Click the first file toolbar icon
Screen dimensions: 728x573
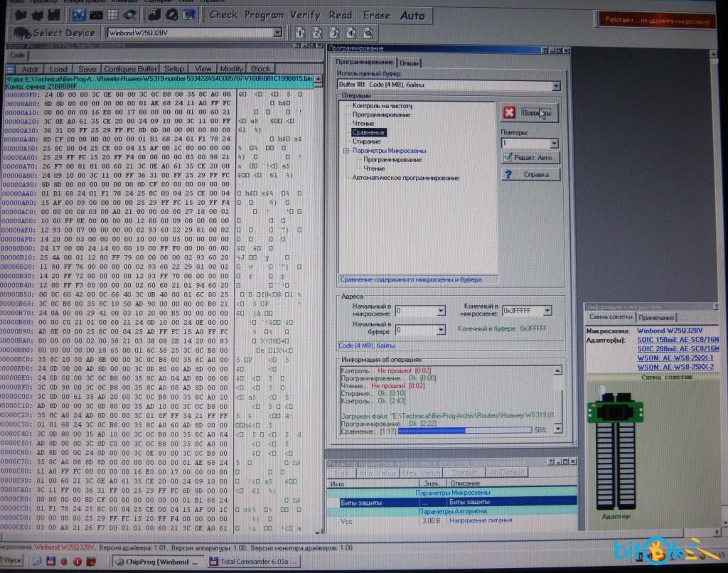(21, 15)
